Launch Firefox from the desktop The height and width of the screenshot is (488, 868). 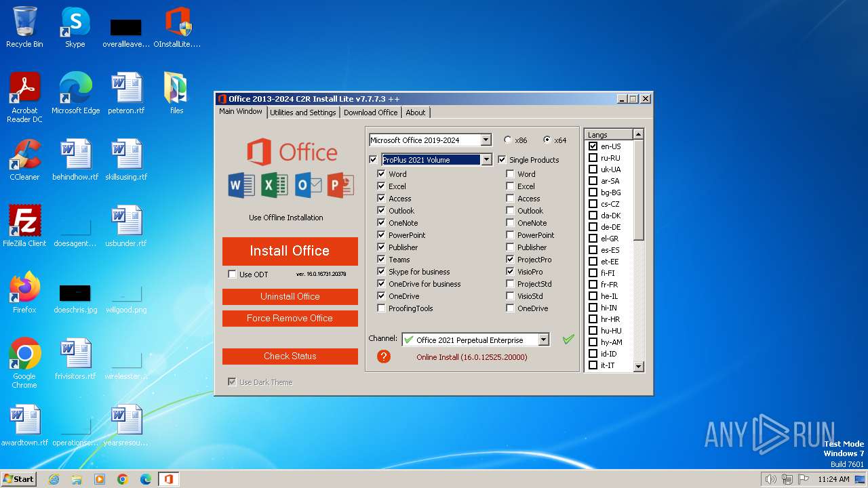click(24, 293)
